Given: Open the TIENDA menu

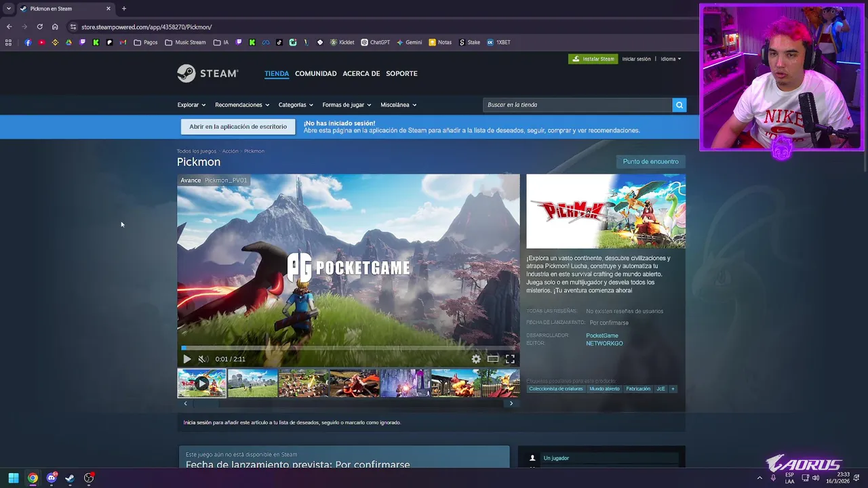Looking at the screenshot, I should [x=277, y=73].
